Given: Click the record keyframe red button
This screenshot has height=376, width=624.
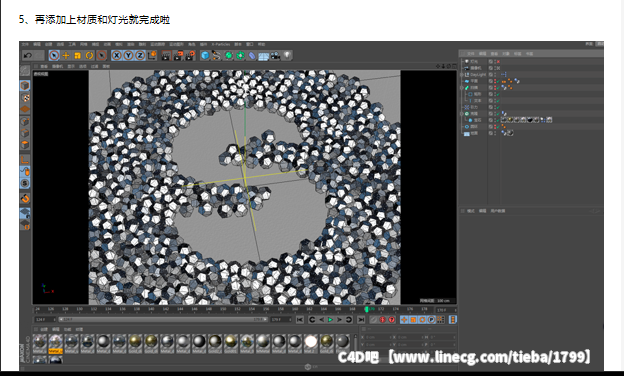Looking at the screenshot, I should pos(382,320).
